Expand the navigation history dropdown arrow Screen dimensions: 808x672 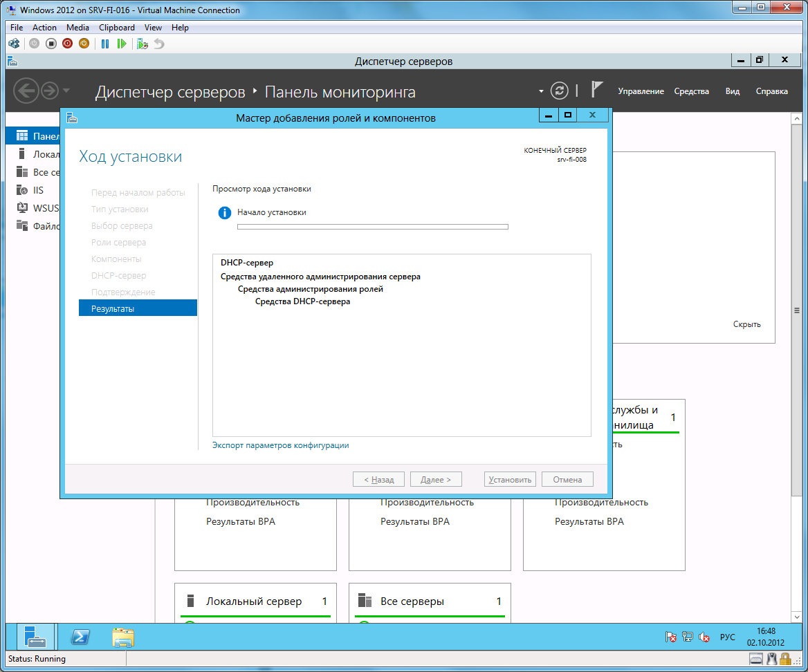[66, 91]
